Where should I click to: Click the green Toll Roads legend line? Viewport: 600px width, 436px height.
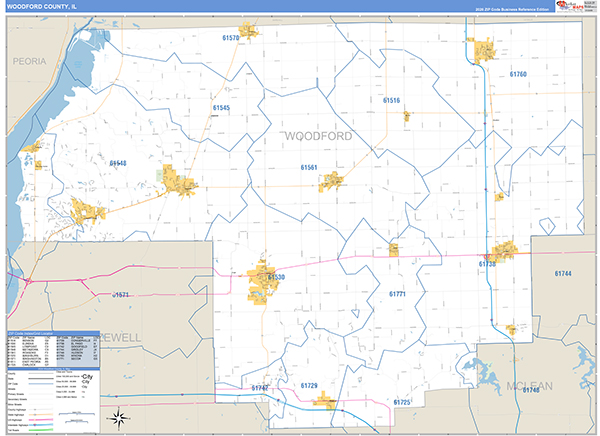tap(41, 430)
